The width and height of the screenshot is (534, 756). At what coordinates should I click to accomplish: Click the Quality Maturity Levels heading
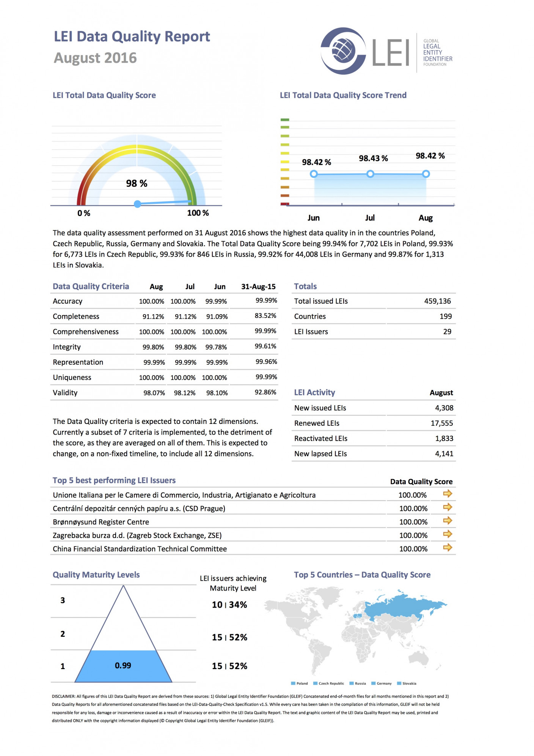[x=96, y=575]
